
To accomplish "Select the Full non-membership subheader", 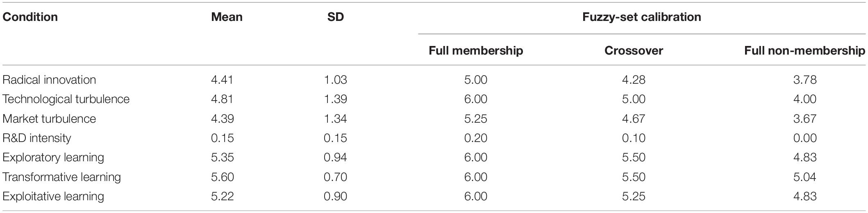I will point(805,50).
